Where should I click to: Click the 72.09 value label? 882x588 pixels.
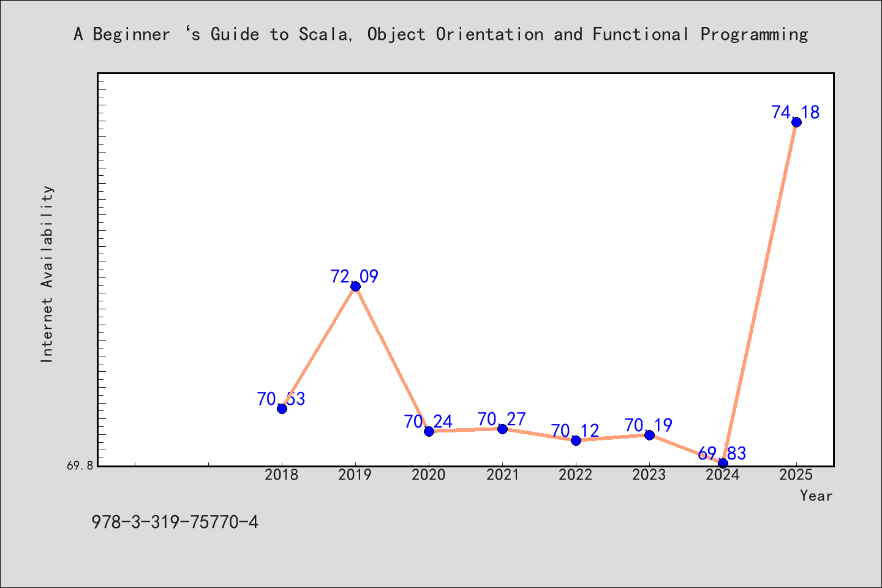point(355,277)
